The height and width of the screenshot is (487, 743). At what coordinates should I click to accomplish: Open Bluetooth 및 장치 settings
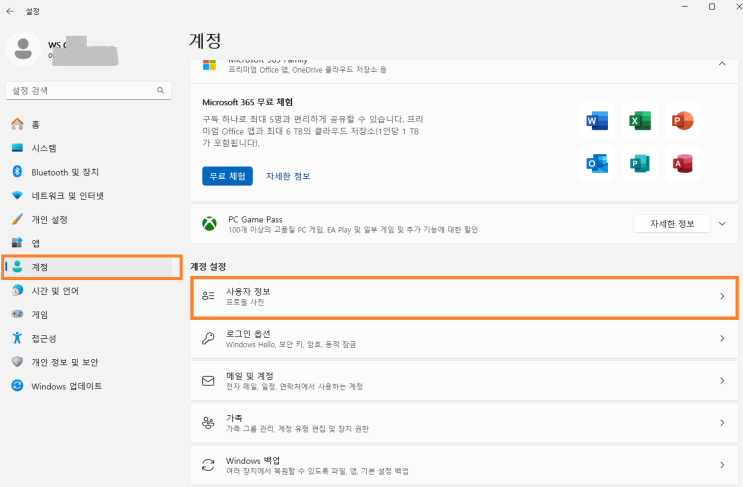pos(88,172)
